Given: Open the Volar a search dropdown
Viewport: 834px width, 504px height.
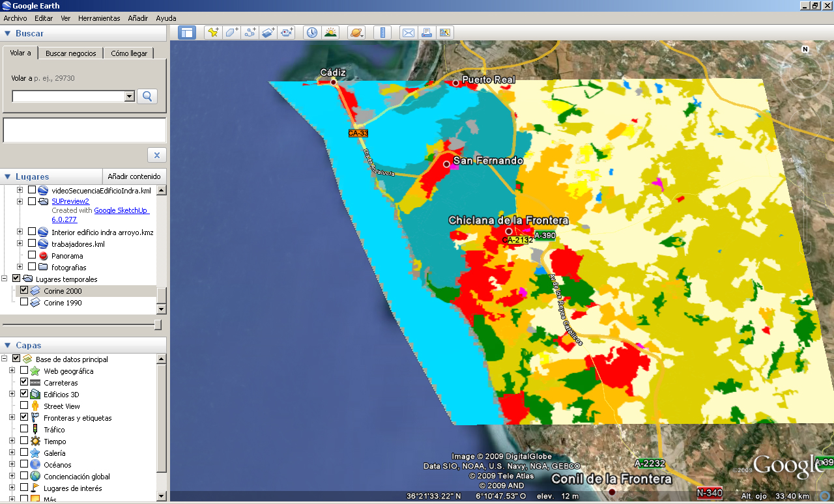Looking at the screenshot, I should [x=129, y=96].
